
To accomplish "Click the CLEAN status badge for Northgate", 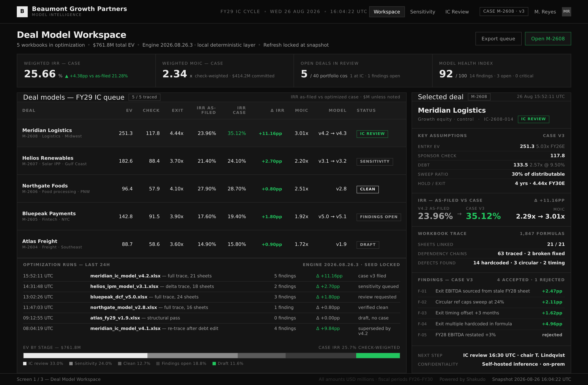I will tap(367, 189).
